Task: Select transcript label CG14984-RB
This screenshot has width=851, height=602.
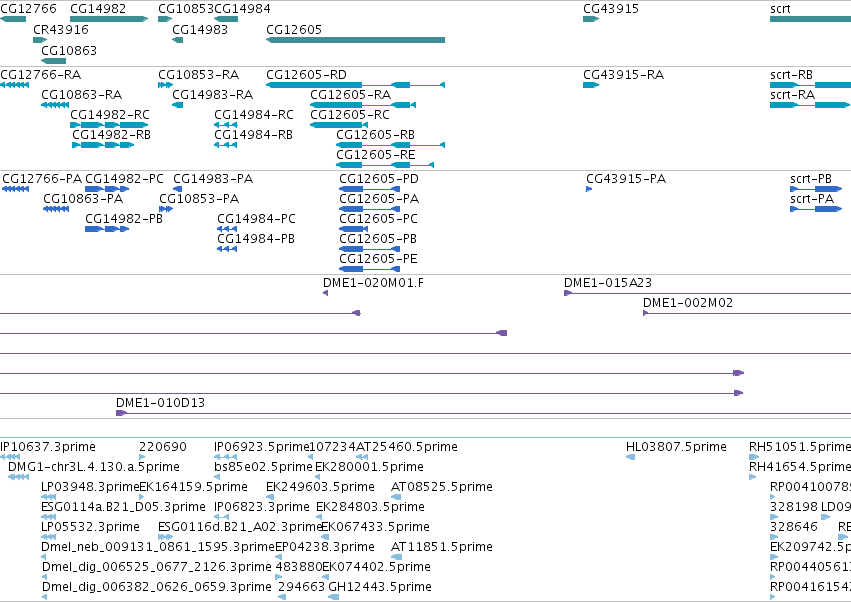Action: click(x=253, y=135)
